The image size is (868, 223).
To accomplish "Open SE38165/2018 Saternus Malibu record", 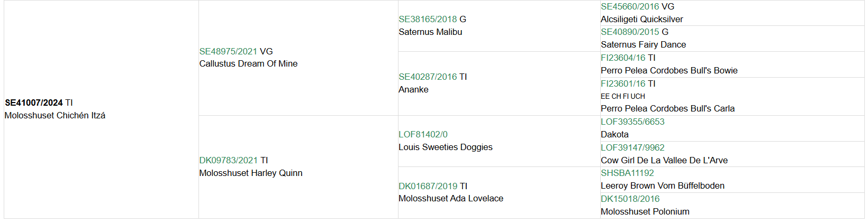I will pos(427,19).
